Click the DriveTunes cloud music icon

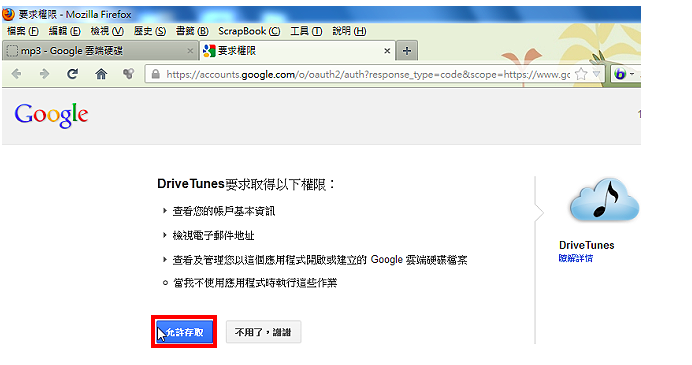tap(604, 200)
